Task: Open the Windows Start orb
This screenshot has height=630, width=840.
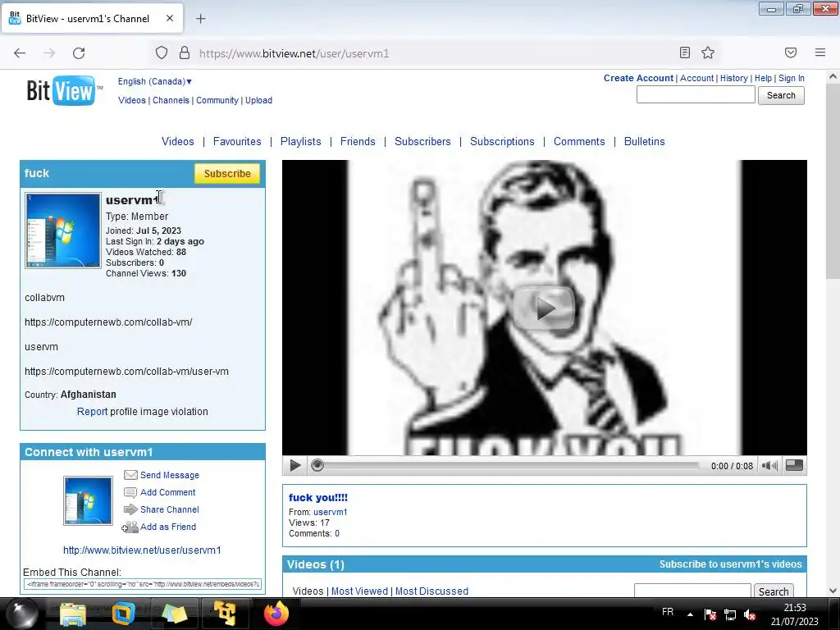Action: click(22, 614)
